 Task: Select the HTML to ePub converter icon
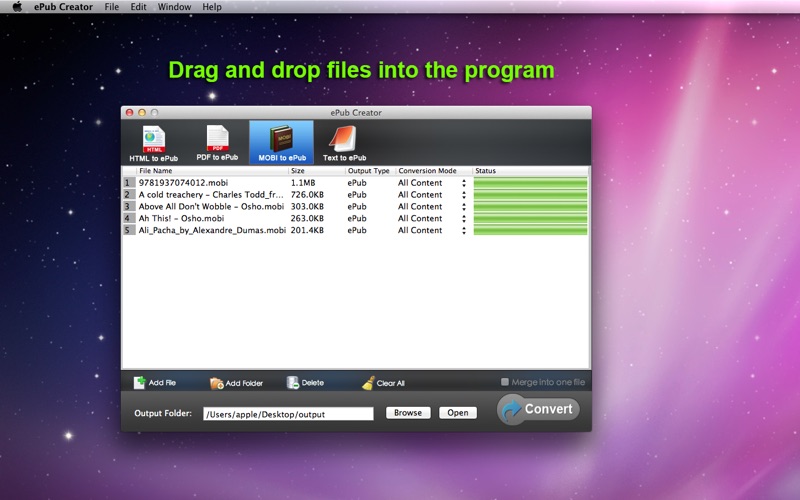click(154, 143)
